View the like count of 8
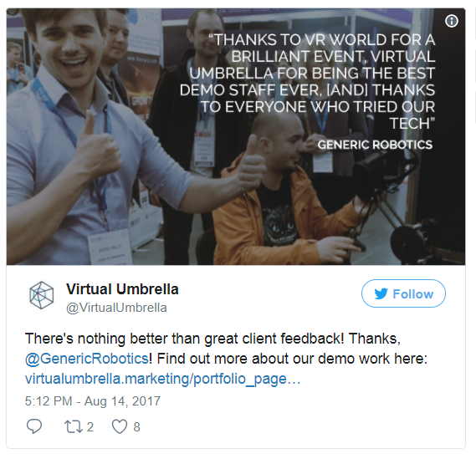The height and width of the screenshot is (464, 476). click(x=136, y=427)
